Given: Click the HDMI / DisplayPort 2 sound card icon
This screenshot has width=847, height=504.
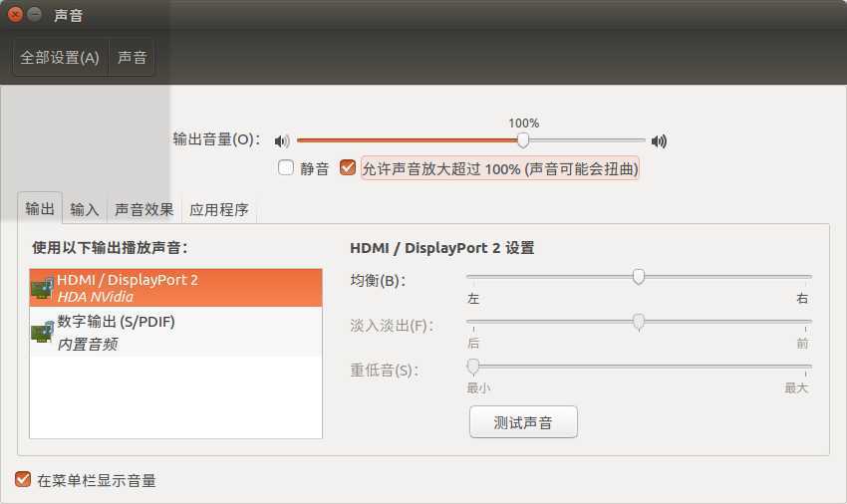Looking at the screenshot, I should 42,288.
